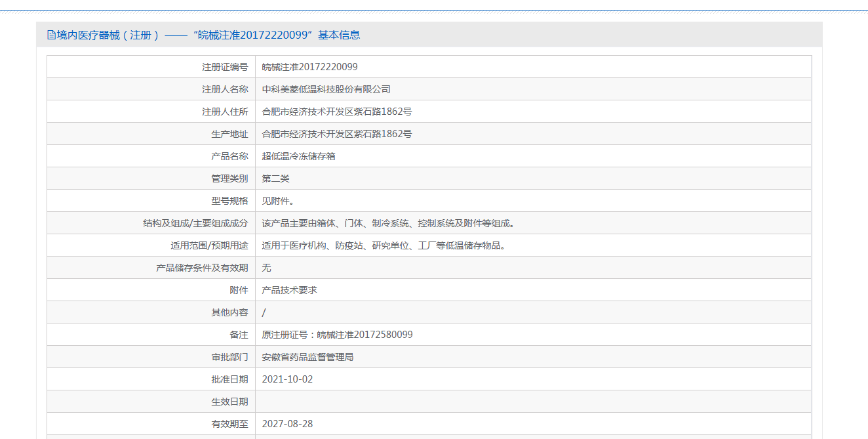Image resolution: width=868 pixels, height=439 pixels.
Task: Select the 注册人住所 address value
Action: point(337,112)
